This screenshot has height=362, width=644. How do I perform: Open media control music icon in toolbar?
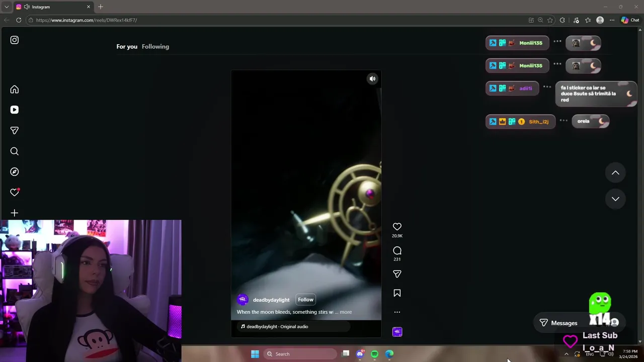(576, 20)
